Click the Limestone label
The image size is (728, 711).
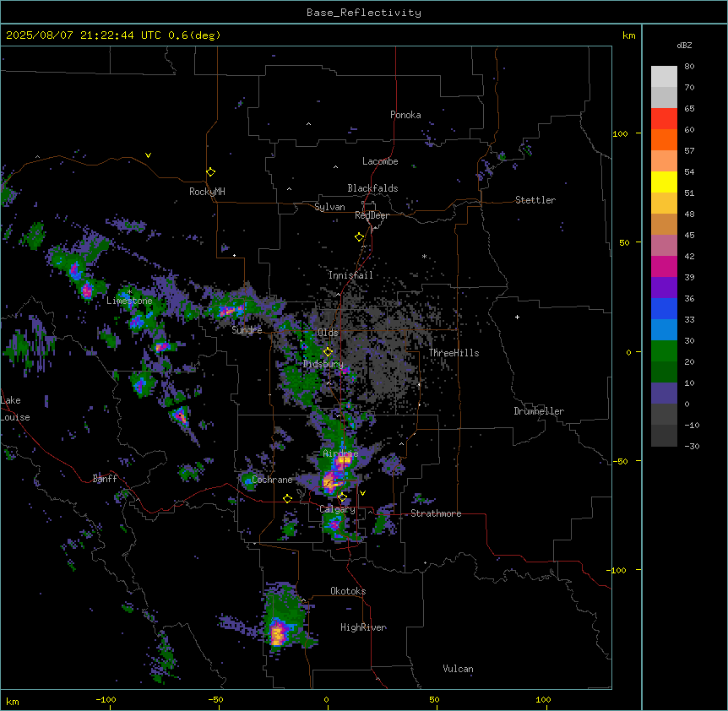coord(129,301)
